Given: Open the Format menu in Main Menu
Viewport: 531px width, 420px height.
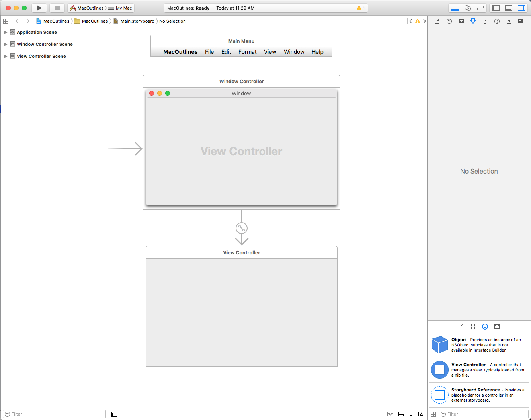Looking at the screenshot, I should pyautogui.click(x=247, y=52).
